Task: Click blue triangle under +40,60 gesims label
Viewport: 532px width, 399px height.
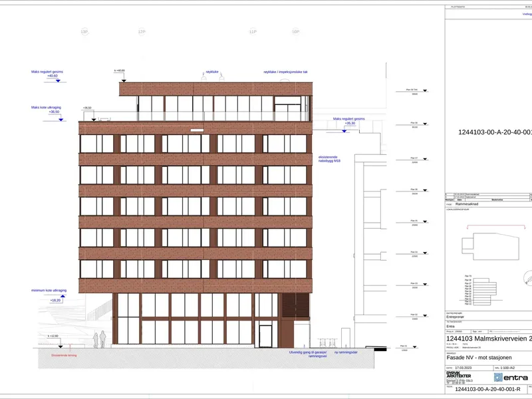Action: (58, 80)
